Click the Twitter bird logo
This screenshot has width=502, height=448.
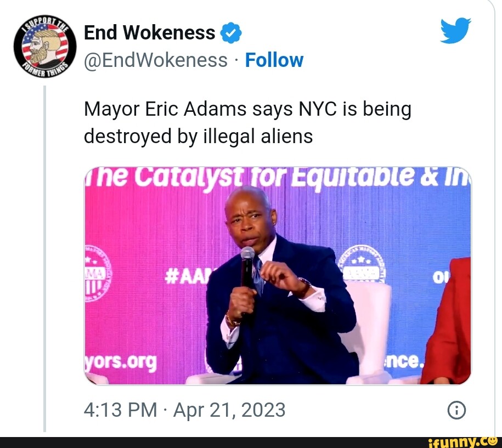(x=455, y=30)
